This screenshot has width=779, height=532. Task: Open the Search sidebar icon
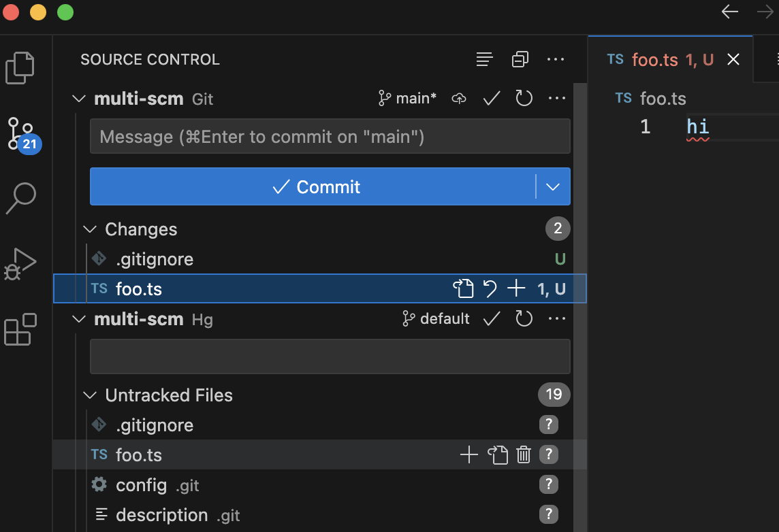click(21, 197)
